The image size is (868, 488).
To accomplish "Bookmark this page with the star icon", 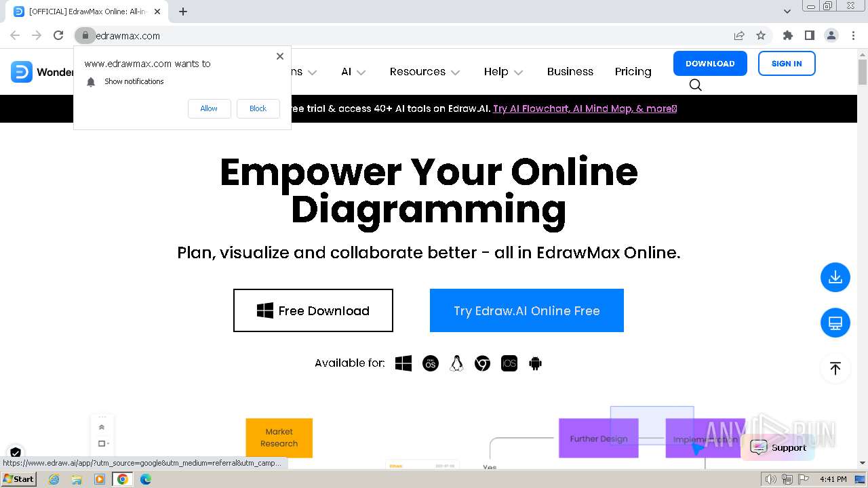I will click(761, 35).
